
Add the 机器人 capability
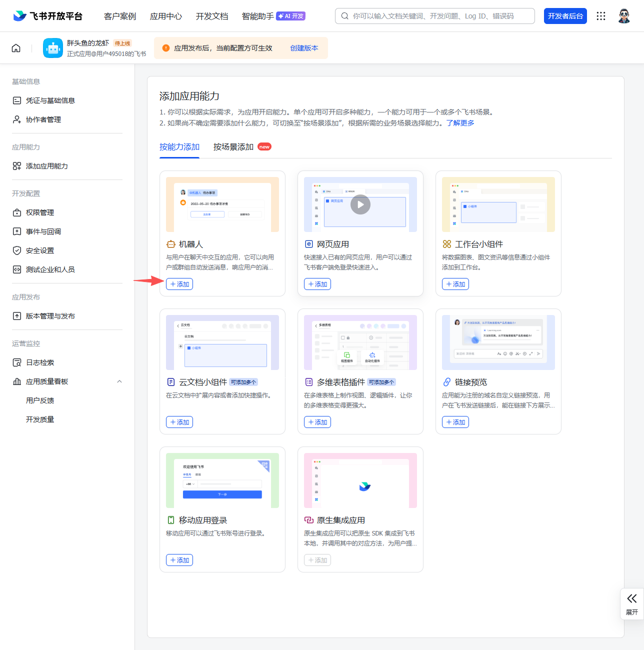[x=179, y=284]
